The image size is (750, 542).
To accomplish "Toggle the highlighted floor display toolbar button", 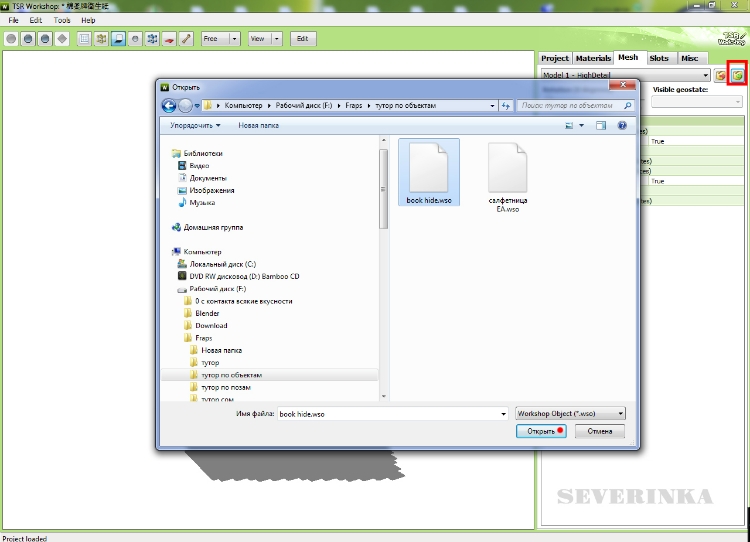I will (118, 39).
